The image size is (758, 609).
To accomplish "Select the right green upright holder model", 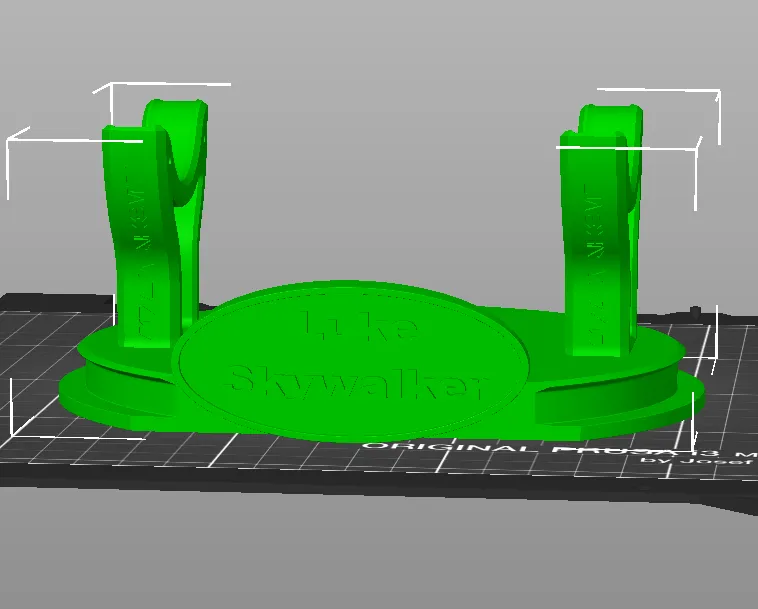I will [x=599, y=232].
